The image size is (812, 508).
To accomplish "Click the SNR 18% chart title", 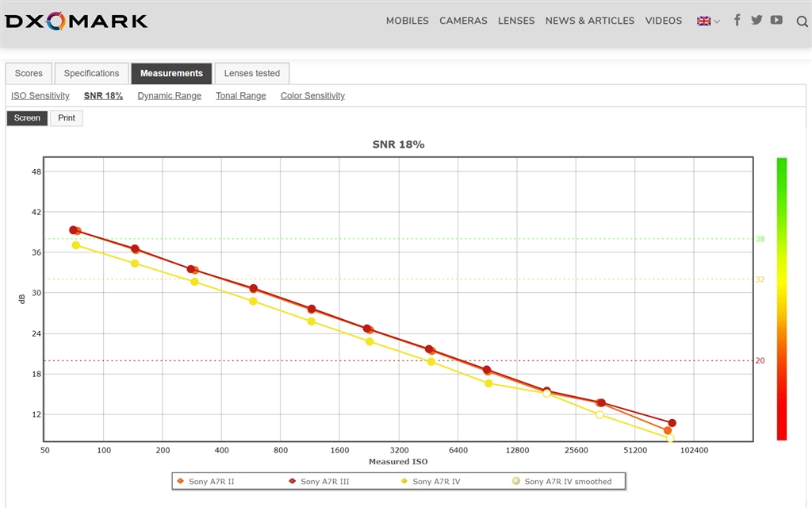I will tap(398, 144).
